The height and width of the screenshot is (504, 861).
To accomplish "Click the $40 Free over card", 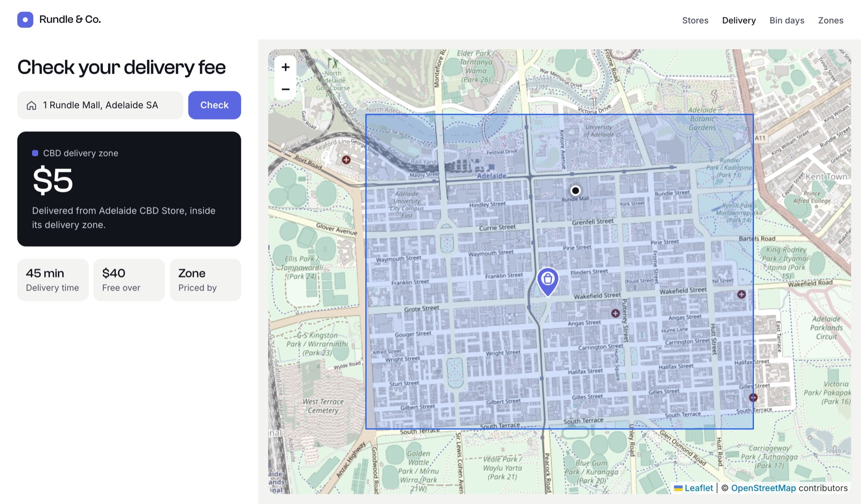I will tap(129, 280).
